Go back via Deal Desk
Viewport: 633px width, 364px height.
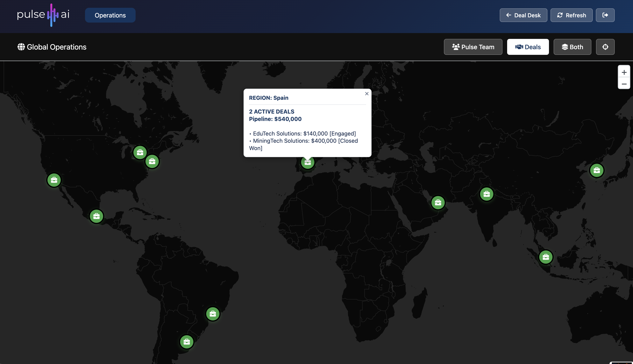(x=523, y=15)
